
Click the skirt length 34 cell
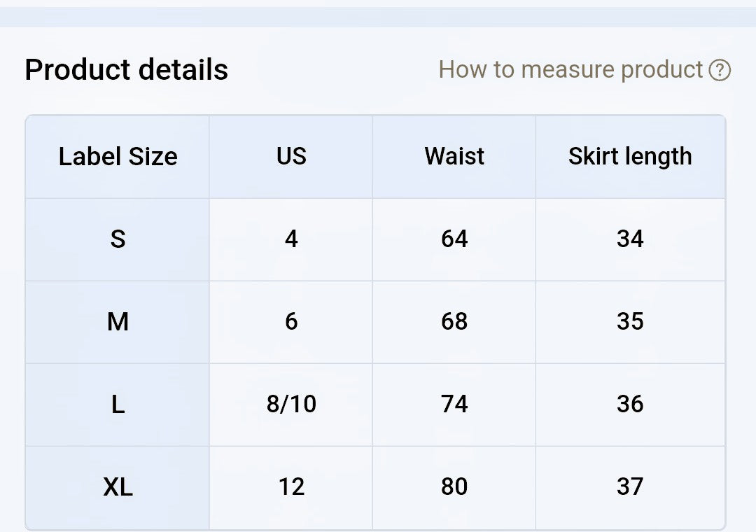(630, 239)
